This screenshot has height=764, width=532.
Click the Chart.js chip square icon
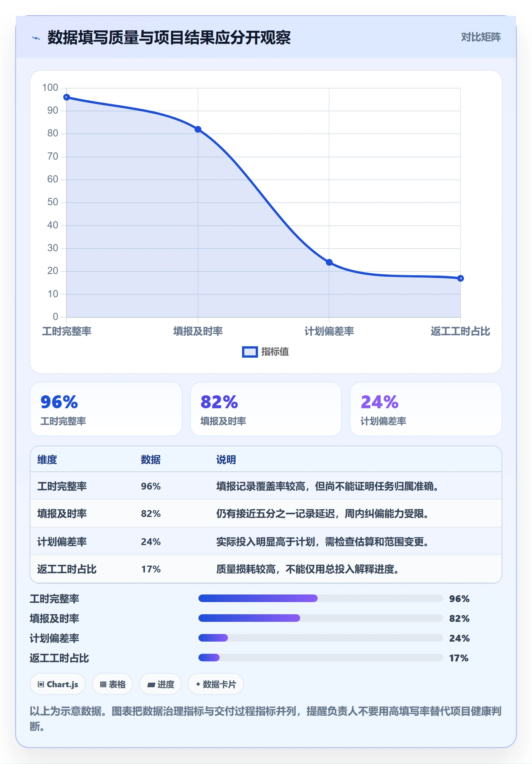[41, 685]
